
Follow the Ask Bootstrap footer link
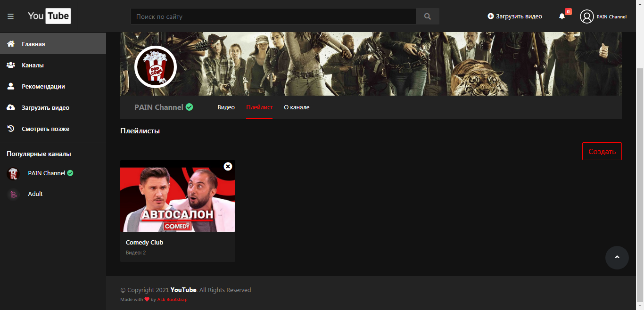172,300
